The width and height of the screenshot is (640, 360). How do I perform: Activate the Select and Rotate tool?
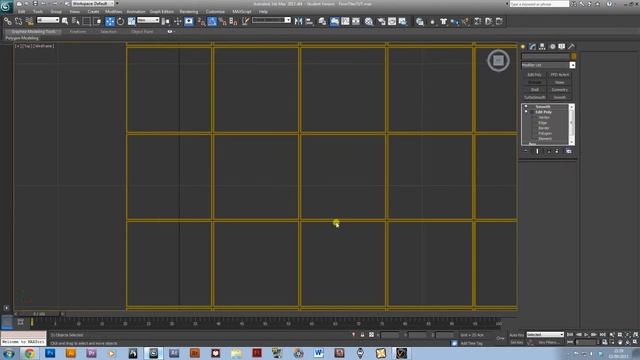(120, 21)
